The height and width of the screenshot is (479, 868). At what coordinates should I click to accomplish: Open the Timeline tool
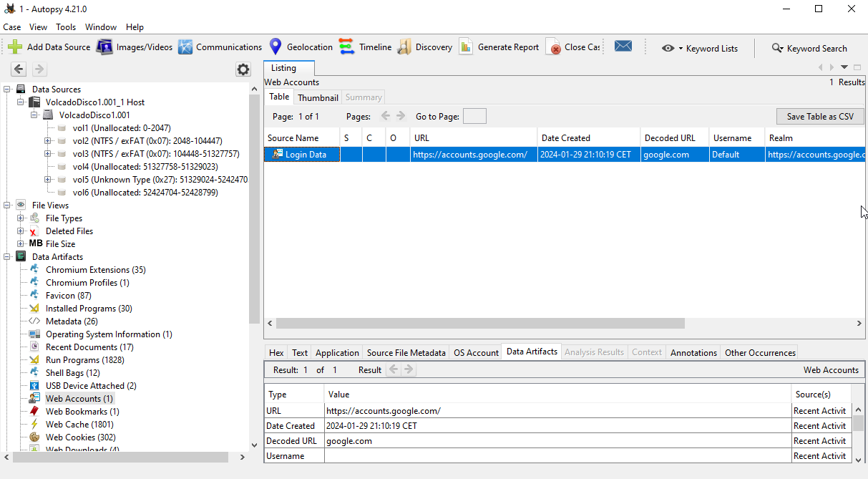coord(365,47)
